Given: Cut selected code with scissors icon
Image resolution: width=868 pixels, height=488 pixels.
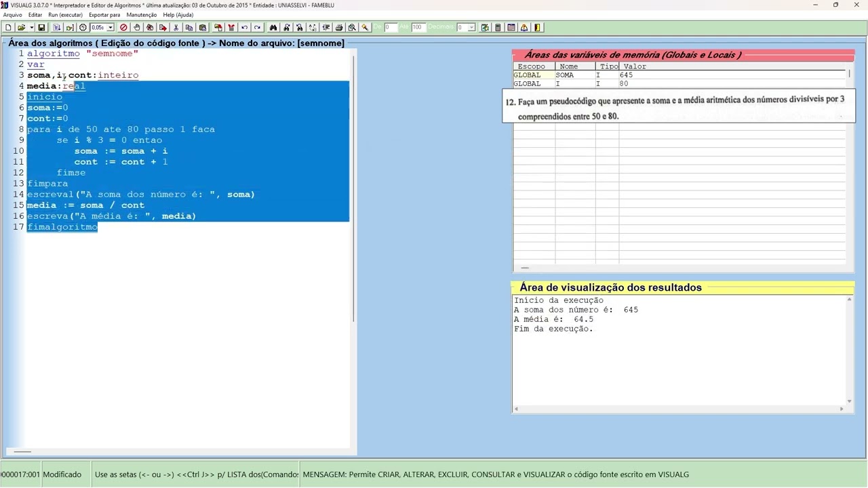Looking at the screenshot, I should [x=176, y=28].
